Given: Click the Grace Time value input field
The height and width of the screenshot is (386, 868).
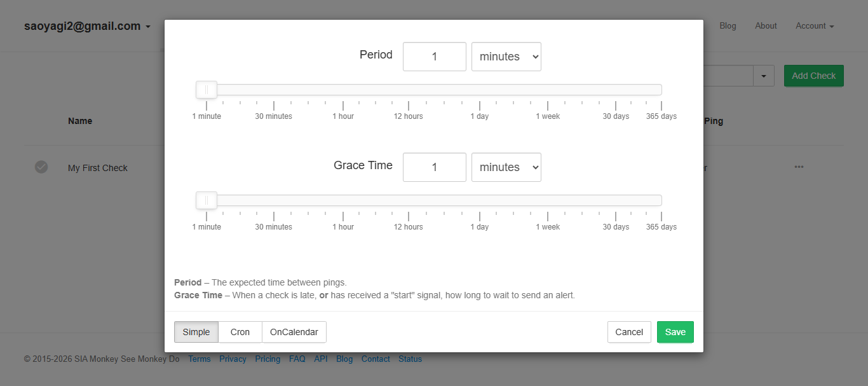Looking at the screenshot, I should (435, 167).
